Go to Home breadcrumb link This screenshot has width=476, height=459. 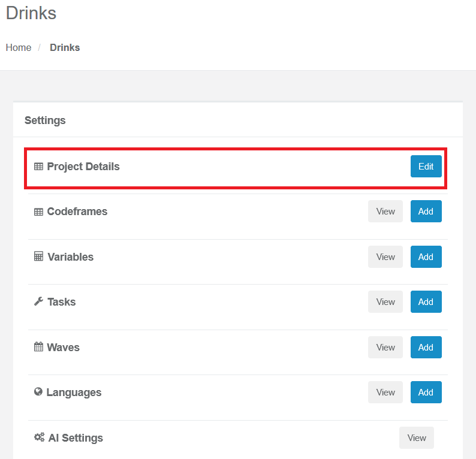(x=19, y=47)
